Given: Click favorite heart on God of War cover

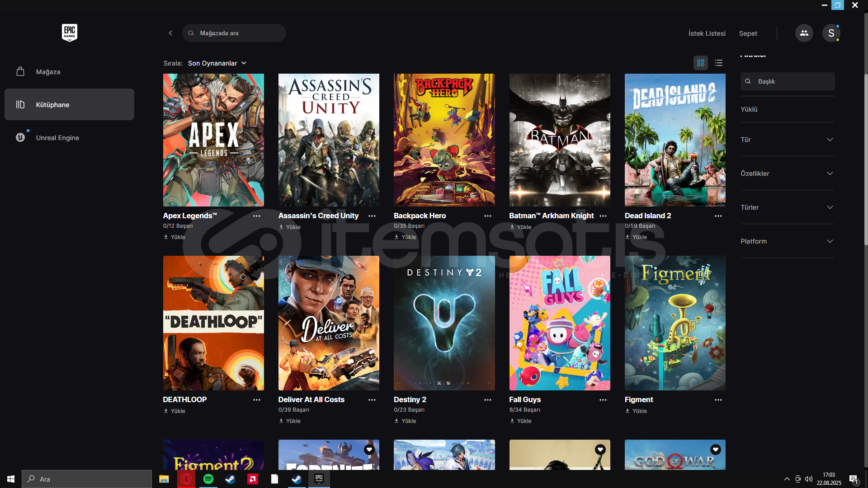Looking at the screenshot, I should [x=715, y=450].
